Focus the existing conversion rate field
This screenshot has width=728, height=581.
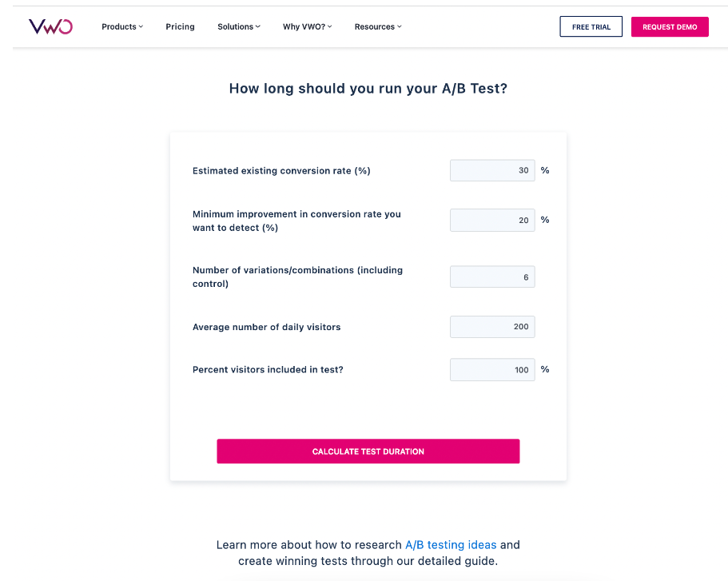coord(492,170)
